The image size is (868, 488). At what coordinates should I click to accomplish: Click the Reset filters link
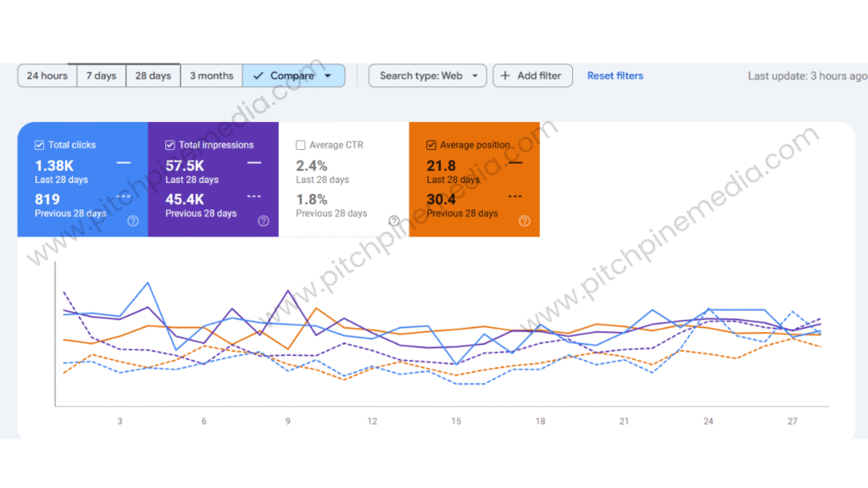point(615,75)
